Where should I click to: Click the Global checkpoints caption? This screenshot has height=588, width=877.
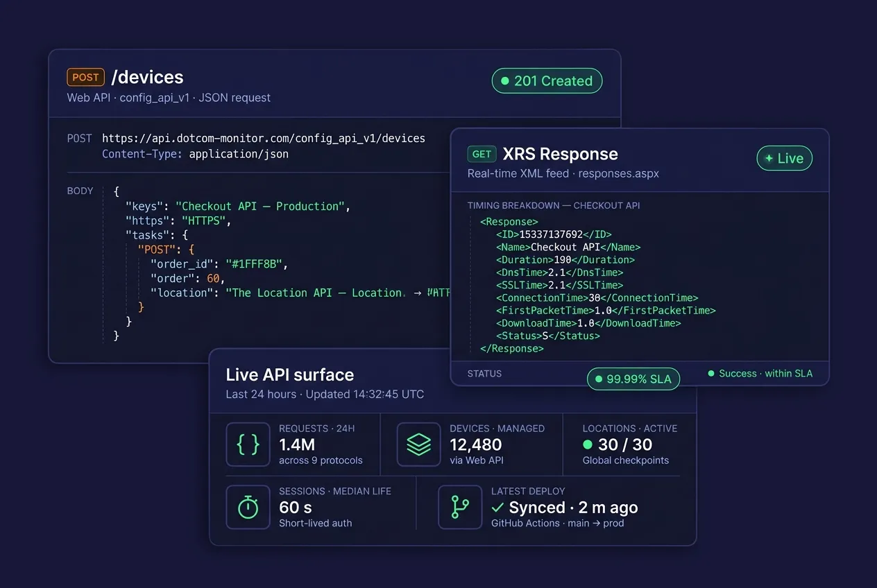pos(626,460)
